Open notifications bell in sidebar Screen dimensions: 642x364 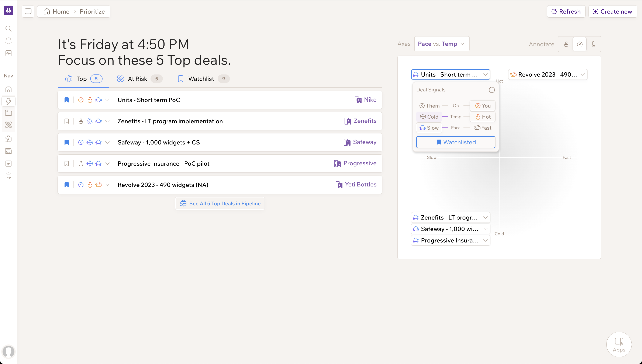(8, 41)
